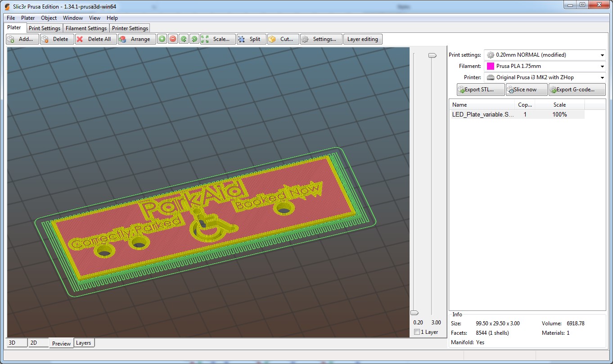Open the Cut... tool
Viewport: 613px width, 364px height.
283,39
